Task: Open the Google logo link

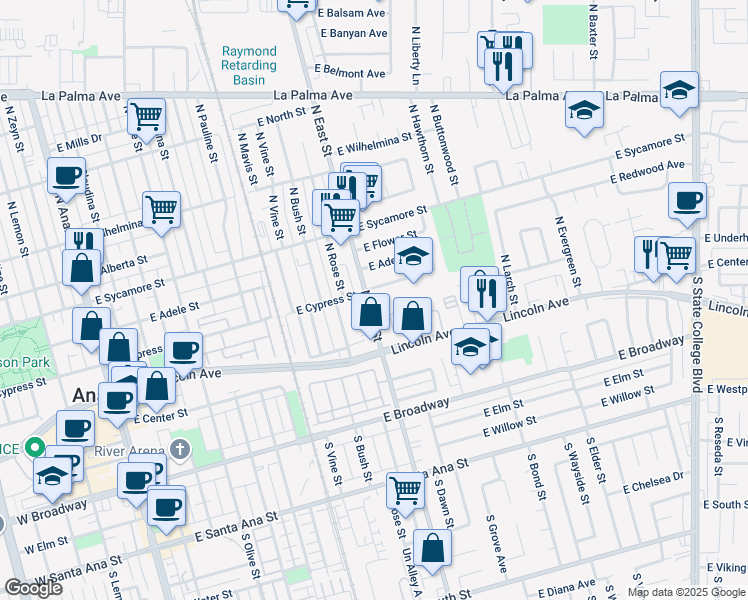Action: tap(33, 588)
